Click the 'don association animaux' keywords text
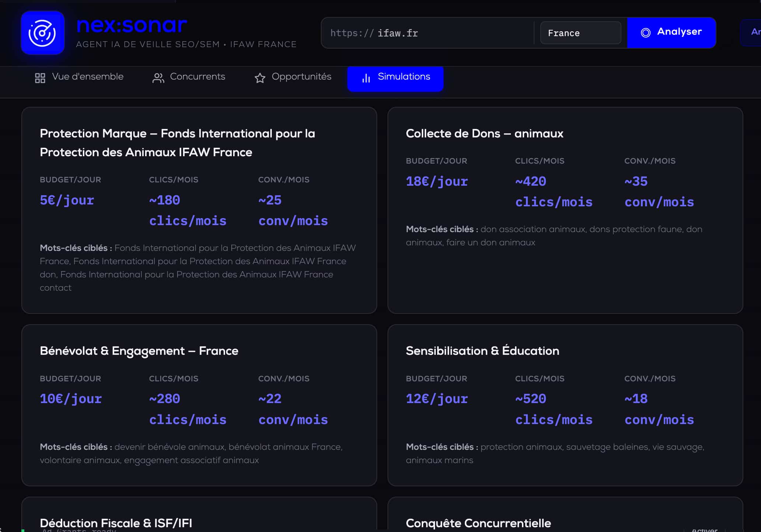Screen dimensions: 761x532 (x=554, y=236)
